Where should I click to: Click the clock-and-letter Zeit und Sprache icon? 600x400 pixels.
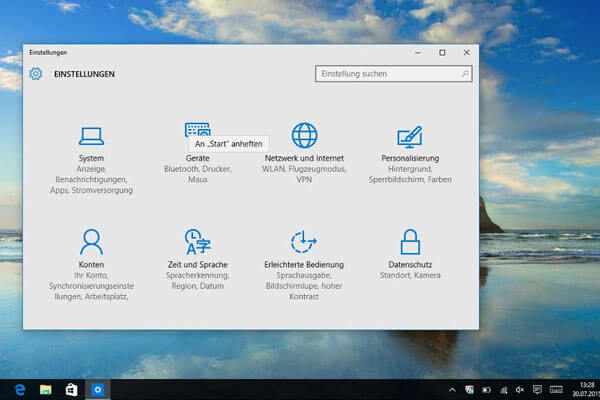click(x=197, y=242)
